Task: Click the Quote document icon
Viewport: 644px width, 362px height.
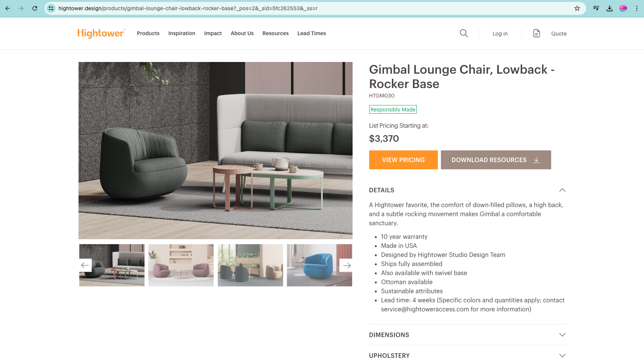Action: (x=536, y=33)
